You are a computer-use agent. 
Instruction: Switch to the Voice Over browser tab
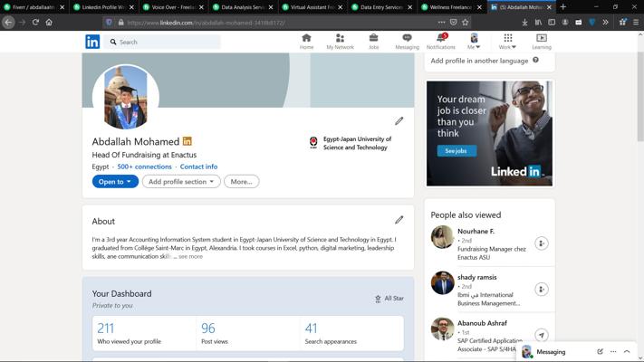pyautogui.click(x=172, y=7)
